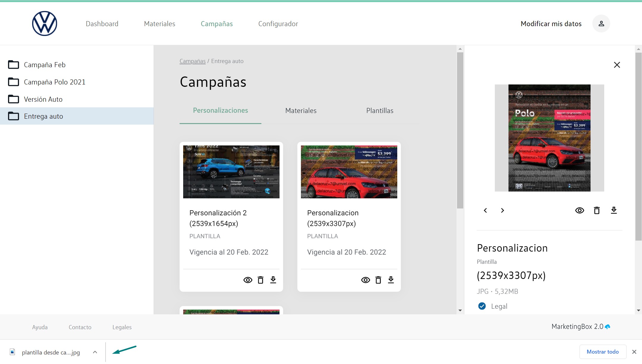Click trash icon in detail panel
The height and width of the screenshot is (364, 642).
(597, 211)
